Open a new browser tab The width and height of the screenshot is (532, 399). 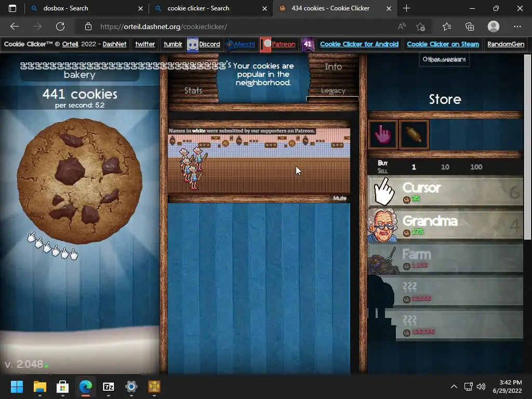[x=406, y=8]
